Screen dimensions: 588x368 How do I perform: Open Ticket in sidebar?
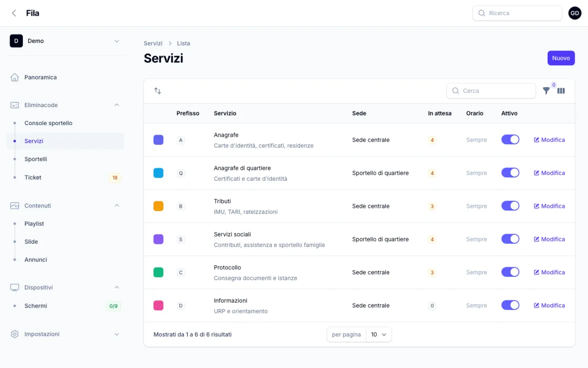coord(65,178)
